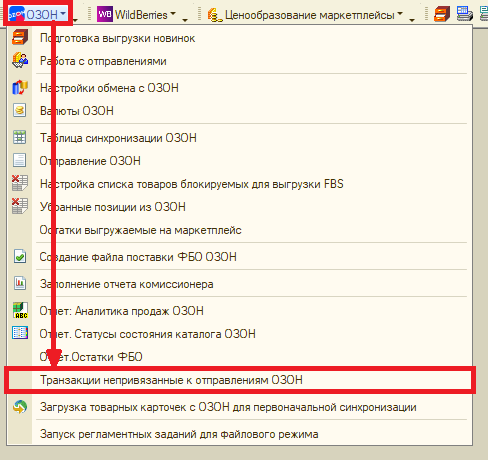The image size is (488, 460).
Task: Click the Таблица синхронизации ОЗОН grid icon
Action: tap(20, 137)
